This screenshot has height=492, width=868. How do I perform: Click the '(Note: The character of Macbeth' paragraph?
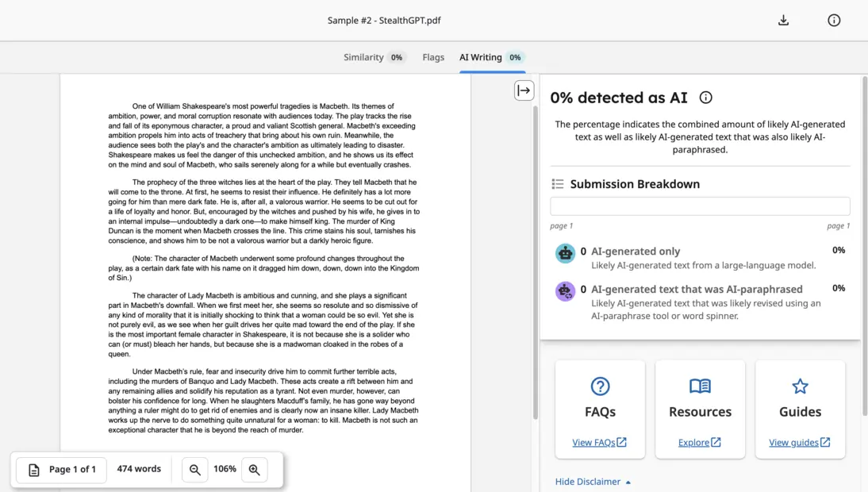point(263,268)
